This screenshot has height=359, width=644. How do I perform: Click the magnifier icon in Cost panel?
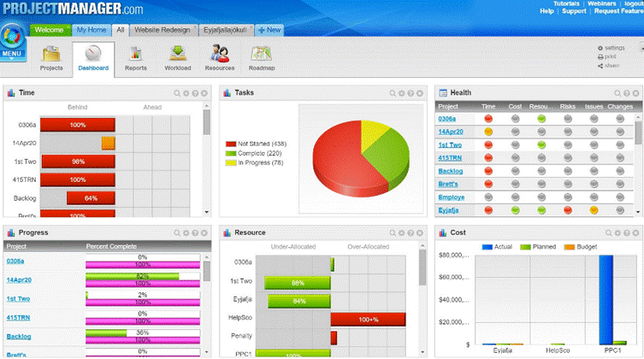(x=609, y=233)
